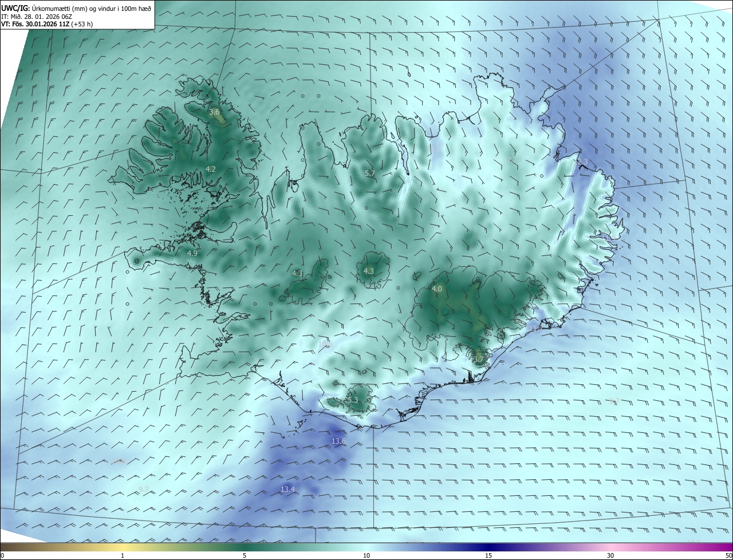Select the 4.2 value on the map
This screenshot has width=733, height=560.
tap(211, 169)
